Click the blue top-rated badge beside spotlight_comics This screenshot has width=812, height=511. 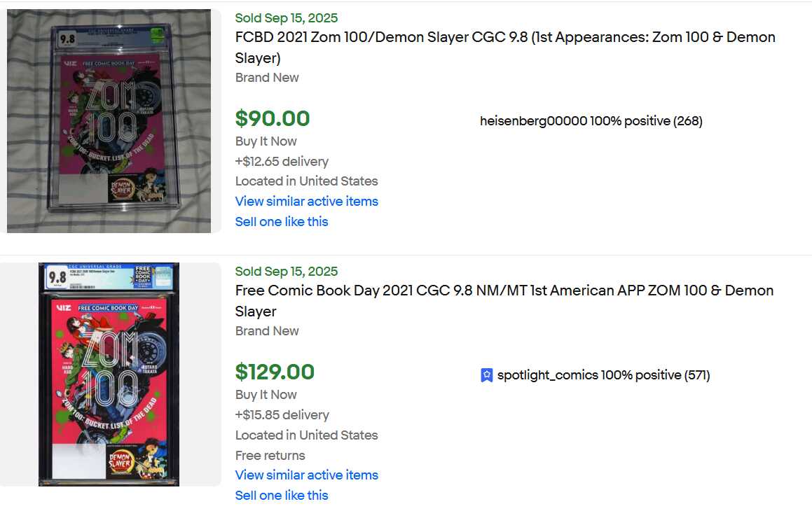[x=487, y=375]
